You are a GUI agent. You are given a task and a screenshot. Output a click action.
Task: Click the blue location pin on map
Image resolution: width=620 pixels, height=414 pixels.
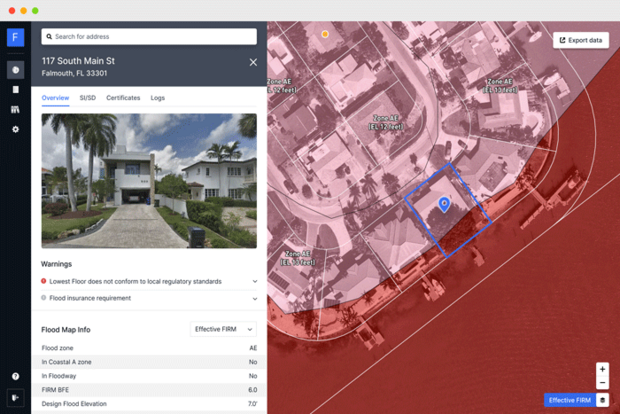(x=444, y=204)
